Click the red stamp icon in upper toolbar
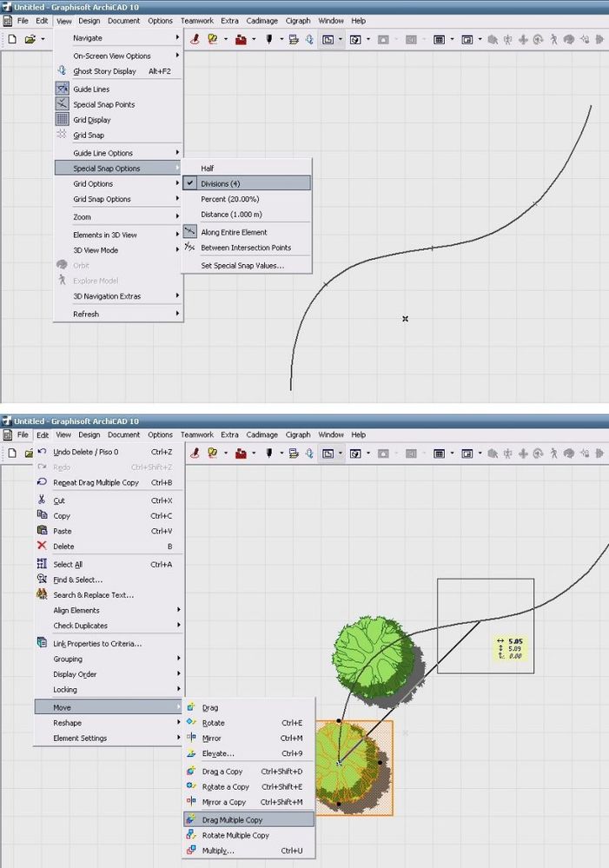Screen dimensions: 609x868 [x=195, y=39]
